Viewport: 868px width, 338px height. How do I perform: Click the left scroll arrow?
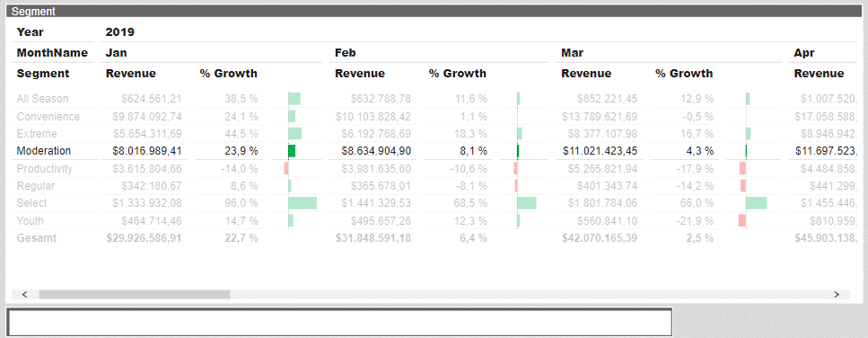(24, 294)
